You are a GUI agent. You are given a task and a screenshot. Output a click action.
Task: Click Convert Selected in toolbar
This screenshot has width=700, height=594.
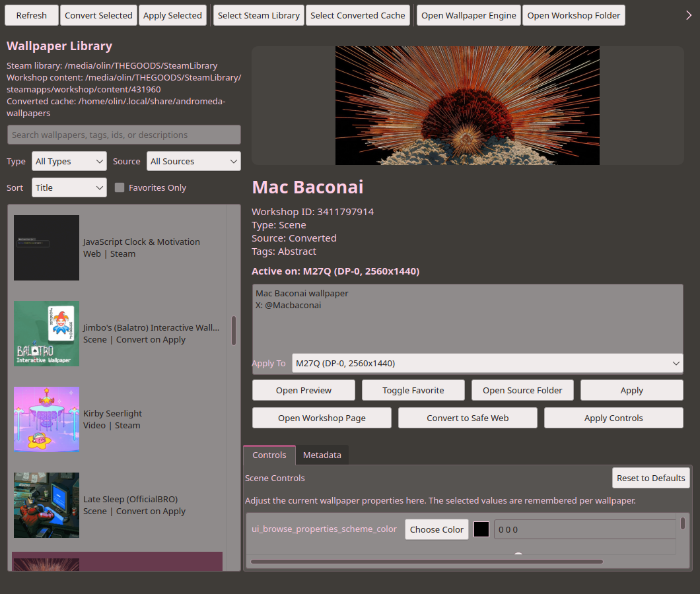tap(98, 15)
